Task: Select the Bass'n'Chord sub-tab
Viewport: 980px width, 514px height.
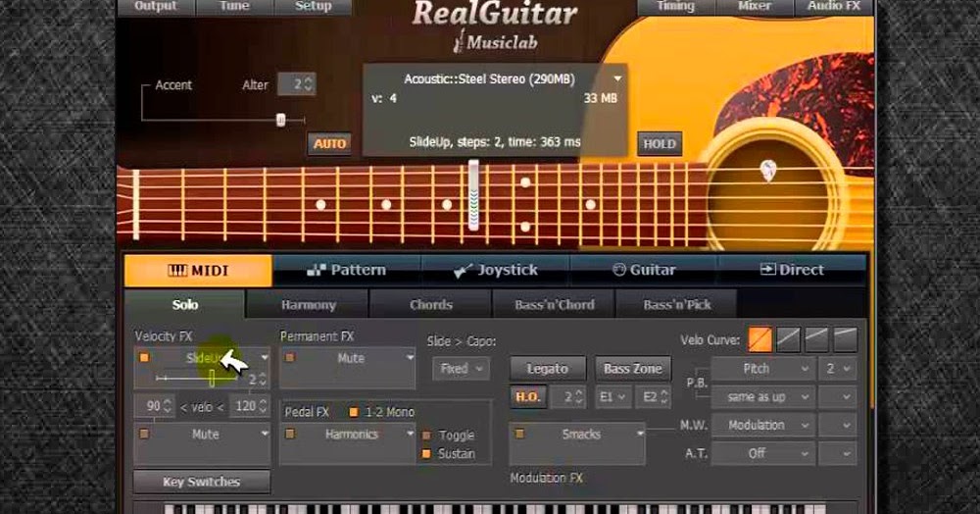Action: click(555, 304)
